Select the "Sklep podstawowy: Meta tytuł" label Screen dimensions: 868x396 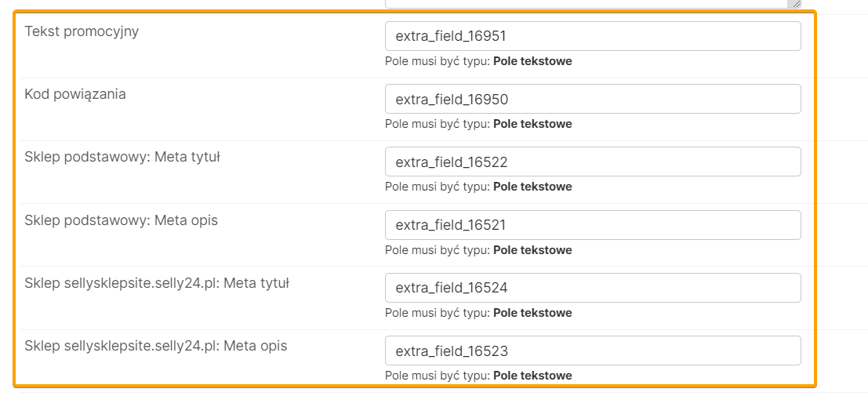pyautogui.click(x=122, y=158)
